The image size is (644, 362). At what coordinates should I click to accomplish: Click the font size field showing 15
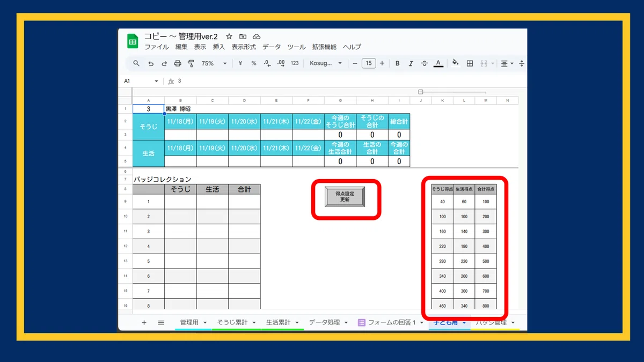click(x=368, y=63)
